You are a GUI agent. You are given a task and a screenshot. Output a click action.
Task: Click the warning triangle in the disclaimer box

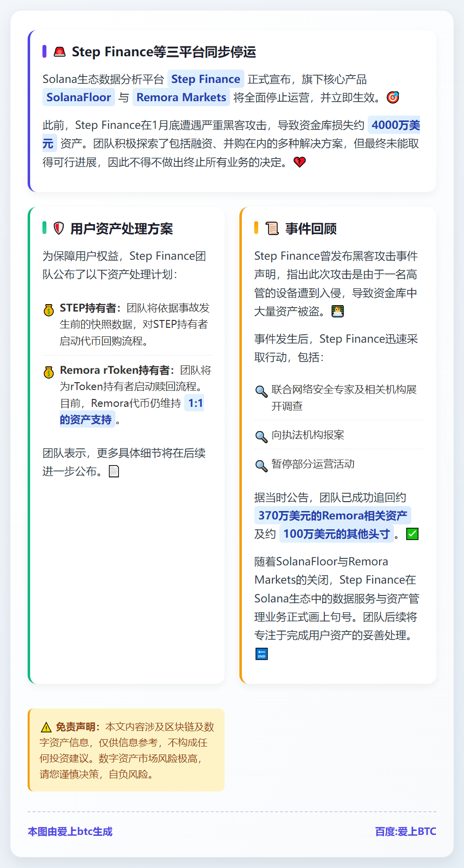(x=46, y=727)
